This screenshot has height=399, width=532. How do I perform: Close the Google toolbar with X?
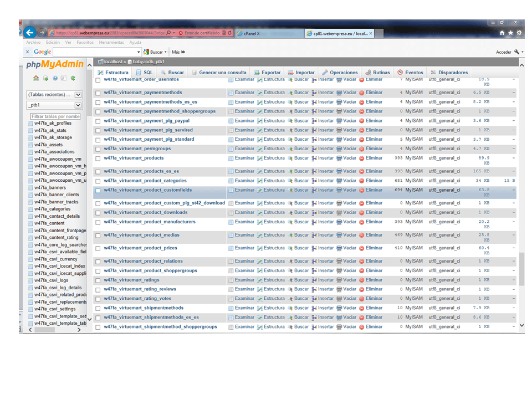[28, 52]
